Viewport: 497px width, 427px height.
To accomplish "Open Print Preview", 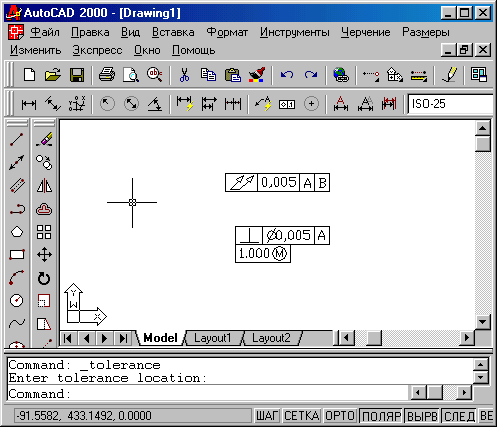I will [x=131, y=75].
